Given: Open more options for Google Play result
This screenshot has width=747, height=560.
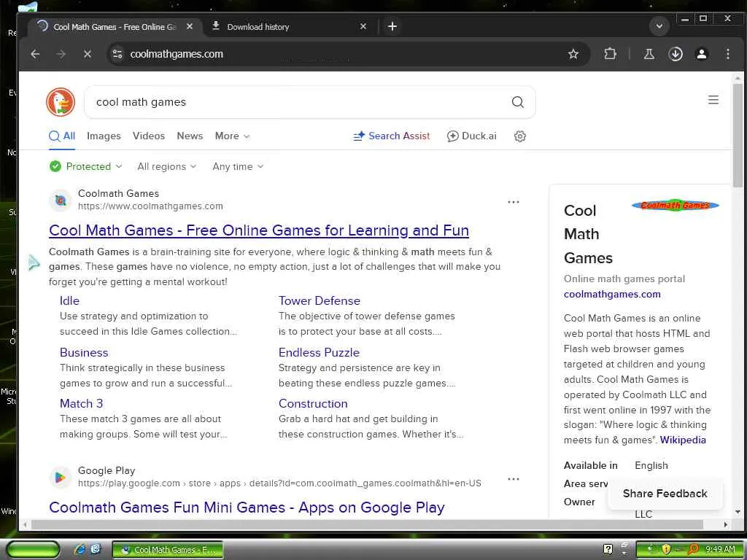Looking at the screenshot, I should click(x=513, y=479).
